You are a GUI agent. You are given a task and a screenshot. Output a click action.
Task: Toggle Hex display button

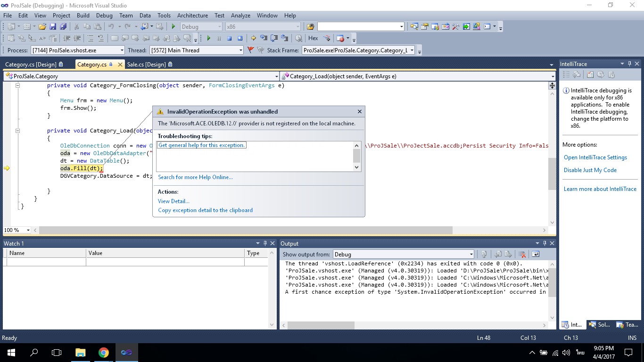(x=313, y=38)
